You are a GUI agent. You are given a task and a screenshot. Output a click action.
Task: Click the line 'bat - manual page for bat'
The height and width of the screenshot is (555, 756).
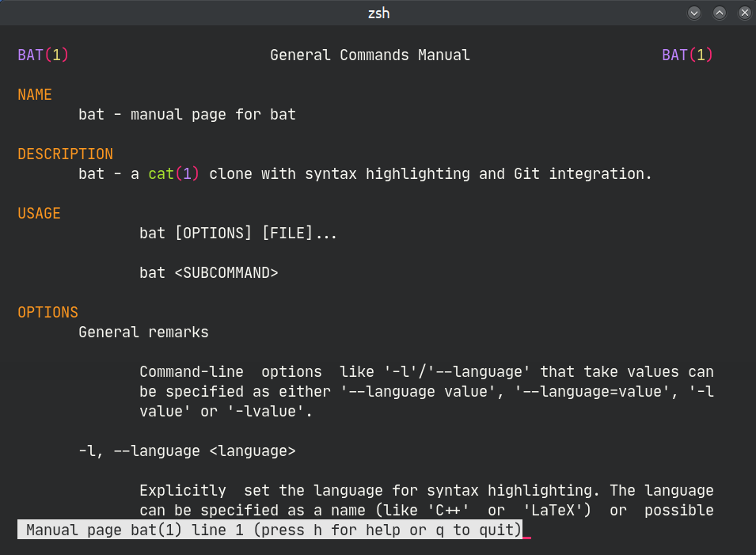pyautogui.click(x=187, y=115)
